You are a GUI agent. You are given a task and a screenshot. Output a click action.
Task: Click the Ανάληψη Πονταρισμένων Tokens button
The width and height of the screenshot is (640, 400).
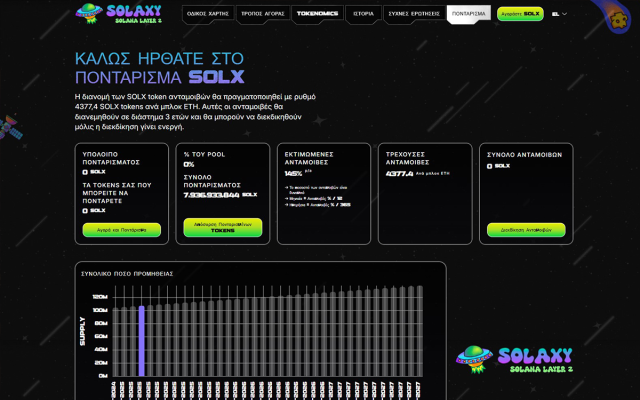tap(222, 227)
